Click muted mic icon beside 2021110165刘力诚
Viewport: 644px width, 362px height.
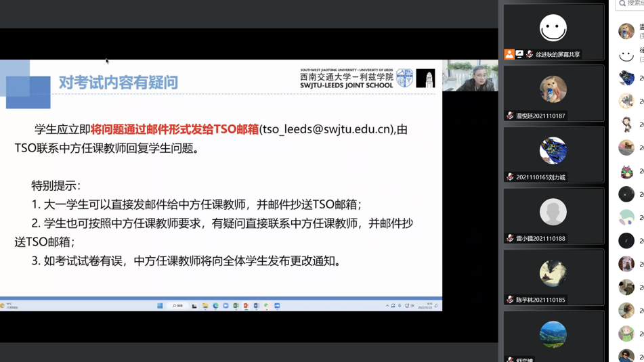pyautogui.click(x=510, y=177)
